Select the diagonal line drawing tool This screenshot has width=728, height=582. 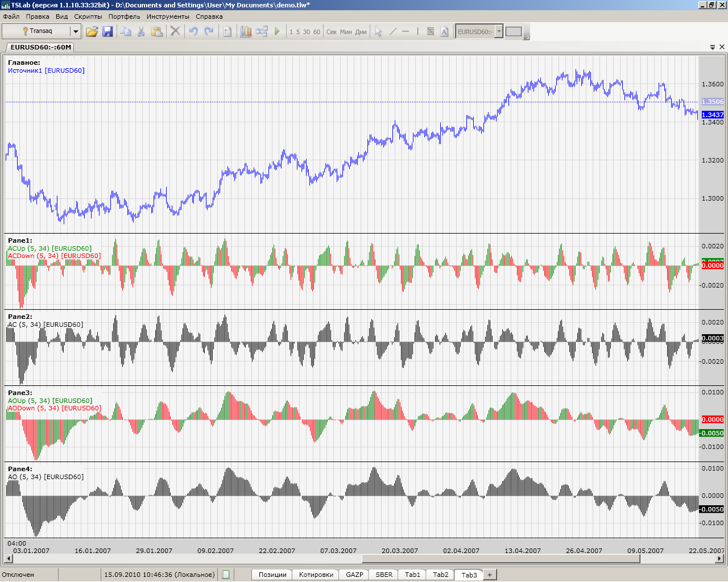392,32
